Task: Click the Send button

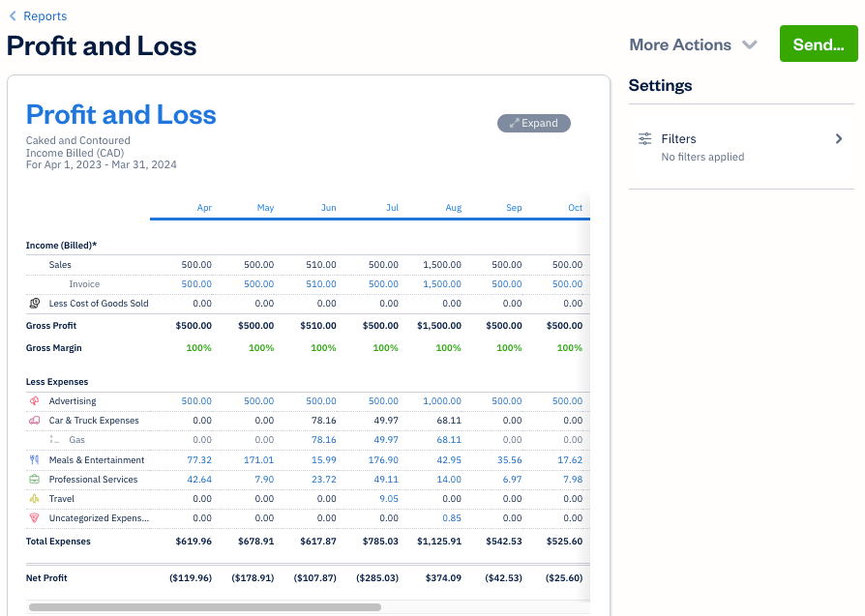Action: point(818,44)
